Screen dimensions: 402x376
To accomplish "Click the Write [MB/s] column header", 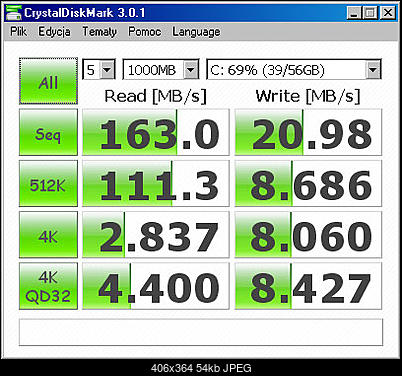I will pos(308,96).
